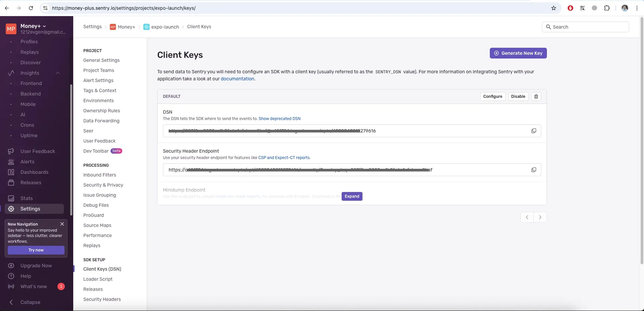The height and width of the screenshot is (311, 644).
Task: Click the Settings breadcrumb
Action: [92, 27]
